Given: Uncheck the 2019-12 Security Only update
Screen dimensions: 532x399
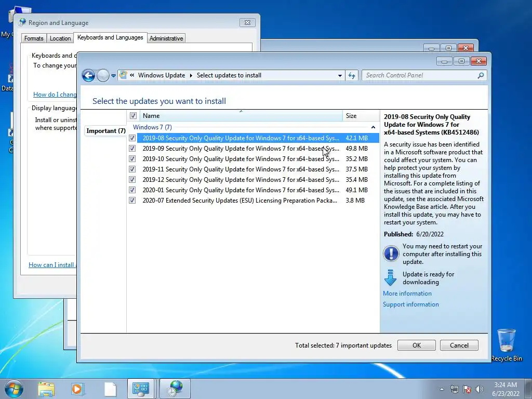Looking at the screenshot, I should point(132,179).
